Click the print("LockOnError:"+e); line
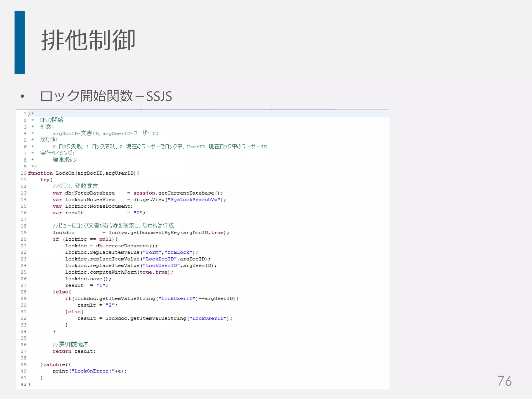This screenshot has height=399, width=532. 90,371
